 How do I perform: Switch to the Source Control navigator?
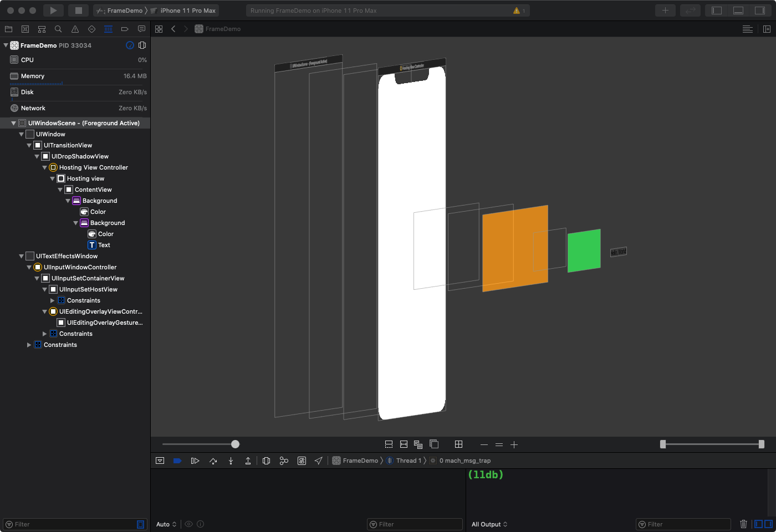[x=25, y=29]
